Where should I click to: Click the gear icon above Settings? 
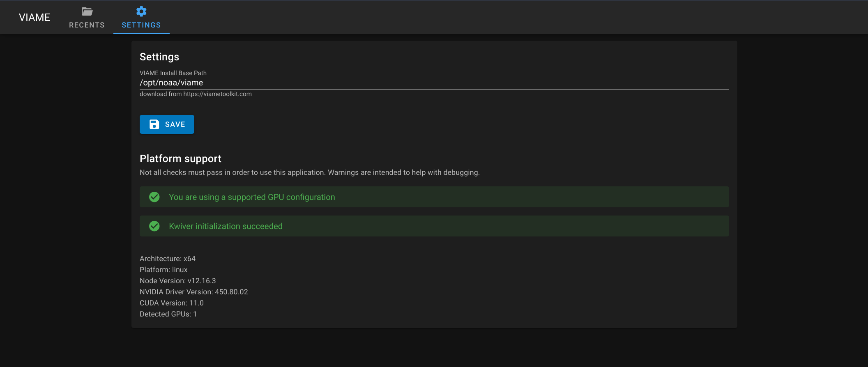[141, 11]
